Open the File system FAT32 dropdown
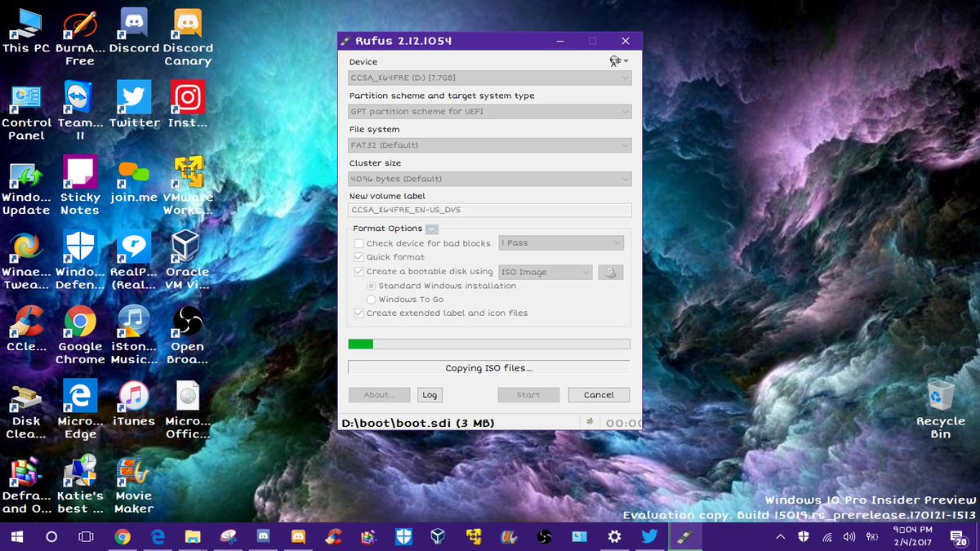Viewport: 980px width, 551px height. pyautogui.click(x=490, y=145)
